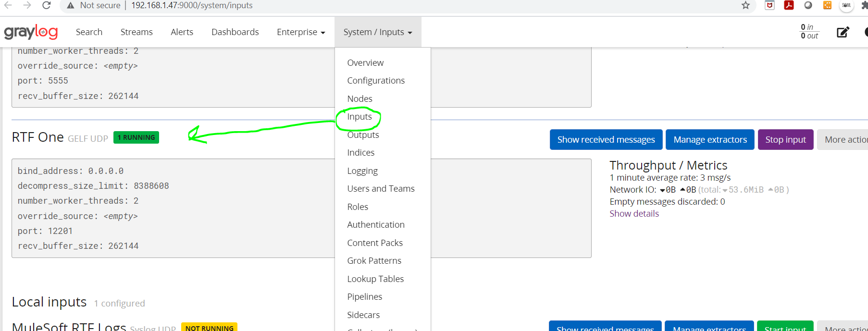Reload the browser page
Screen dimensions: 868x331
(47, 5)
